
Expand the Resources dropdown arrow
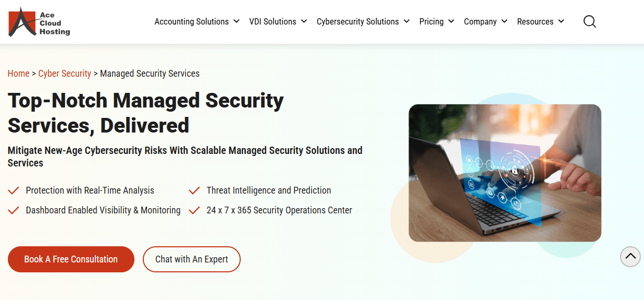[x=561, y=21]
